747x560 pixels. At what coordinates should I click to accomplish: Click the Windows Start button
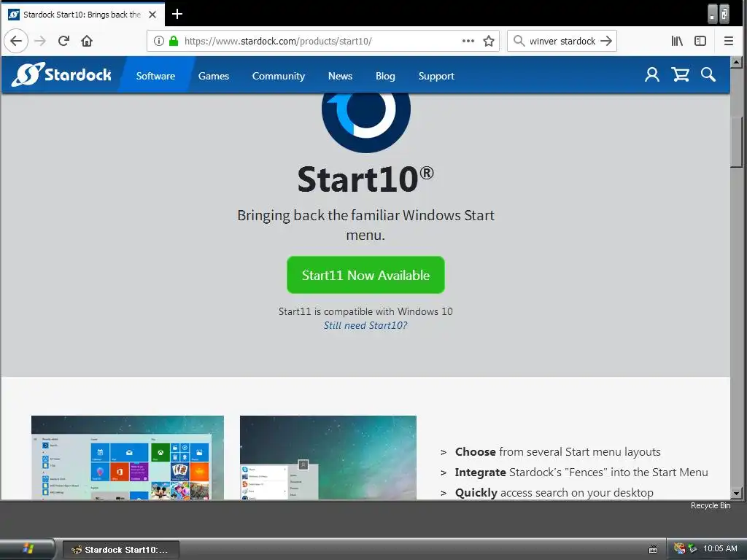(27, 549)
